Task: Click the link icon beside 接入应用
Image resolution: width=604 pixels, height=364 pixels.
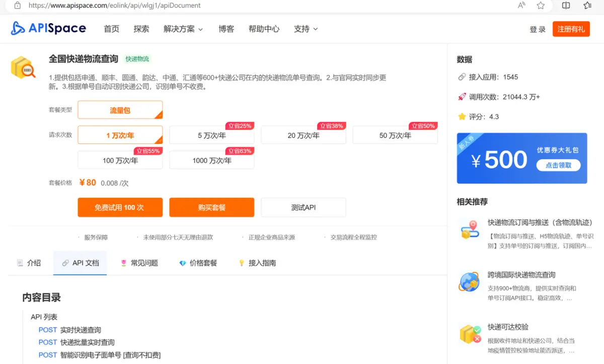Action: [462, 77]
